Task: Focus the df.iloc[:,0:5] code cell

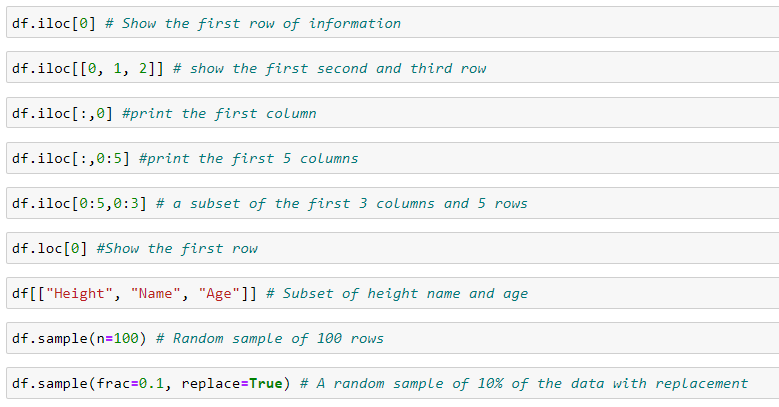Action: click(69, 158)
